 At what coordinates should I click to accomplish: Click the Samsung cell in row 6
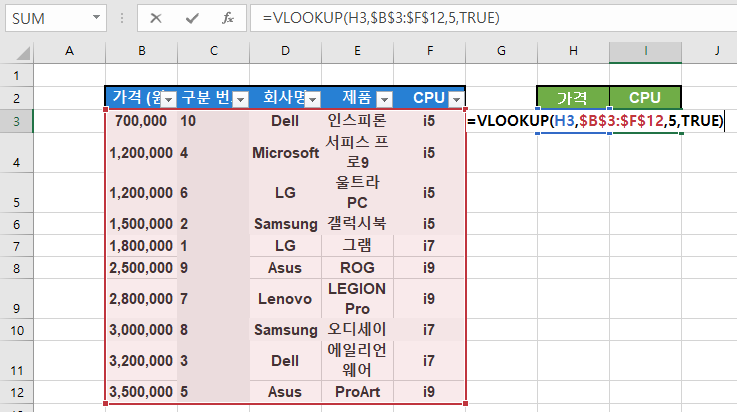[x=285, y=224]
